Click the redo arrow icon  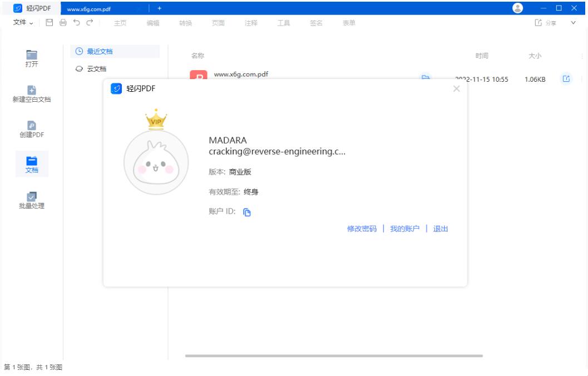click(89, 23)
